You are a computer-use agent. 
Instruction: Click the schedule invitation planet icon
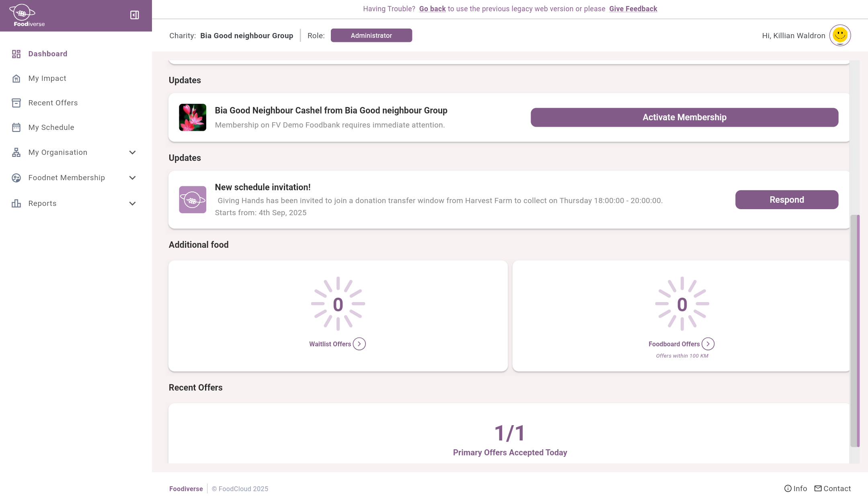[193, 200]
